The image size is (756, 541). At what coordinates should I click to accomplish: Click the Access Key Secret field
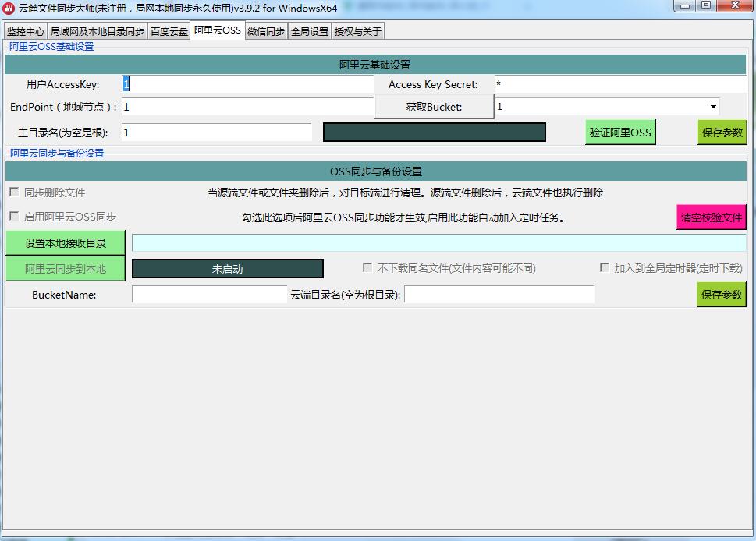point(621,84)
